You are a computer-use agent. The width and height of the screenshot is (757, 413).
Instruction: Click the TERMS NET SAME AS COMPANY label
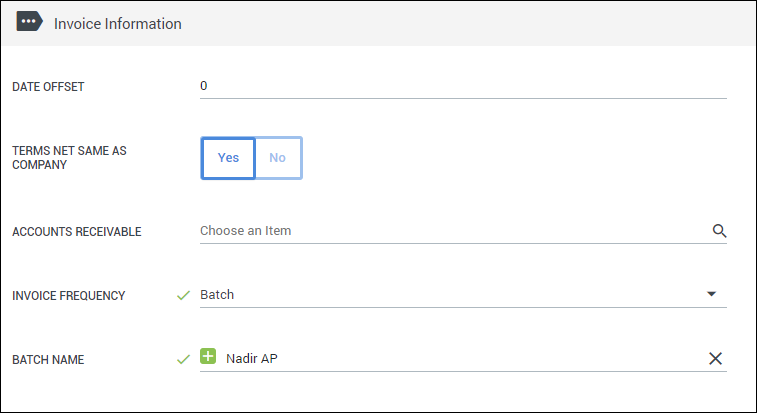[69, 157]
